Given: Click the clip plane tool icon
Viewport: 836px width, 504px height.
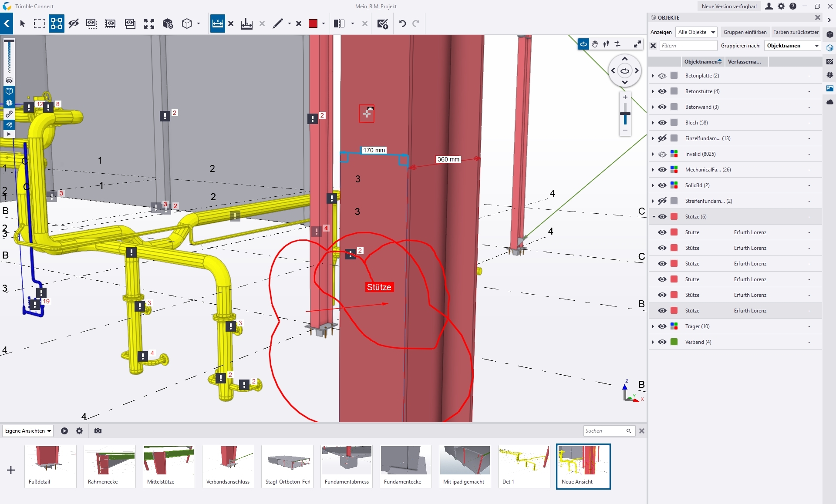Looking at the screenshot, I should [339, 24].
